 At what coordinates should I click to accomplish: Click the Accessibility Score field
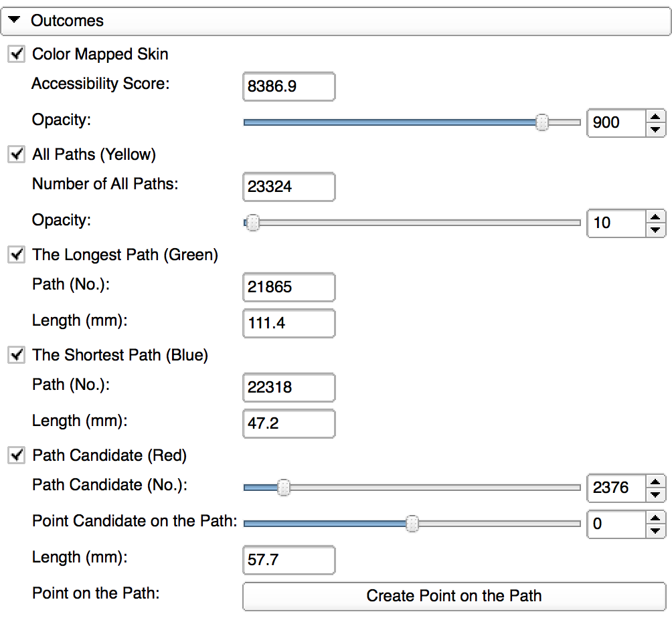click(x=288, y=87)
